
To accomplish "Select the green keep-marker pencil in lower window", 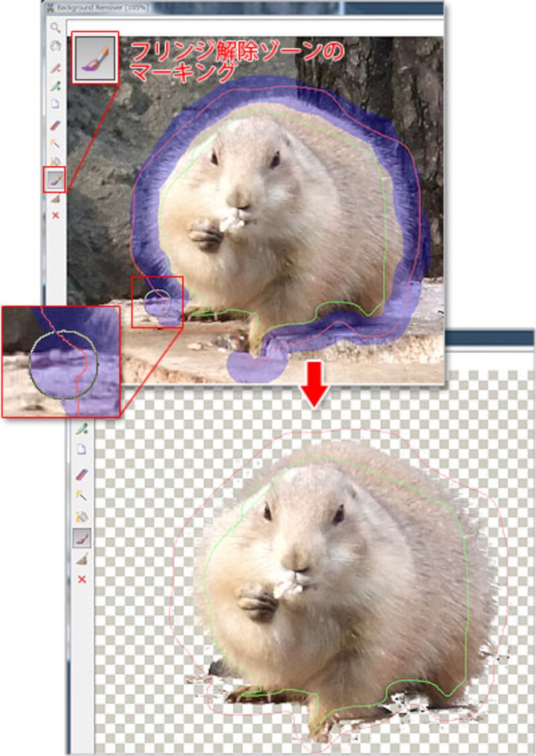I will tap(82, 429).
